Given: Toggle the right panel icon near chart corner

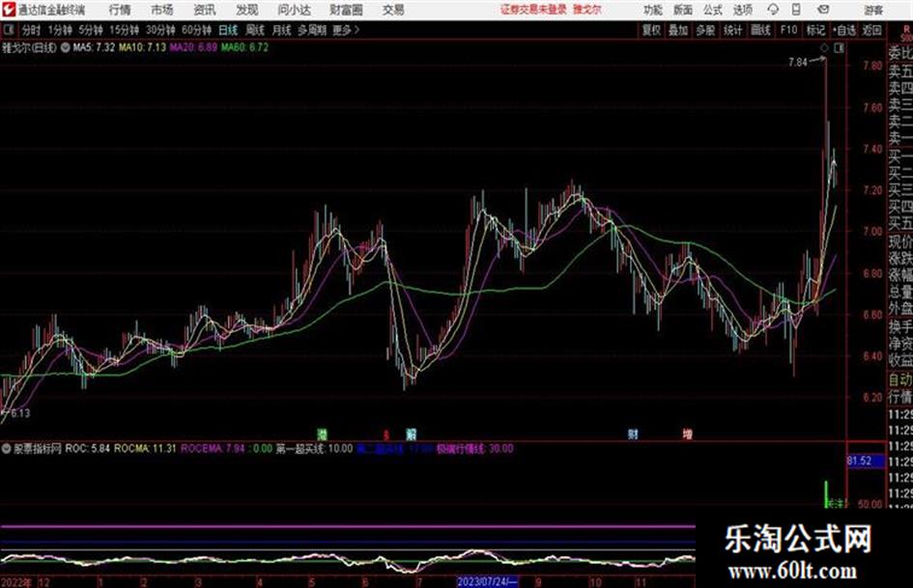Looking at the screenshot, I should [839, 48].
